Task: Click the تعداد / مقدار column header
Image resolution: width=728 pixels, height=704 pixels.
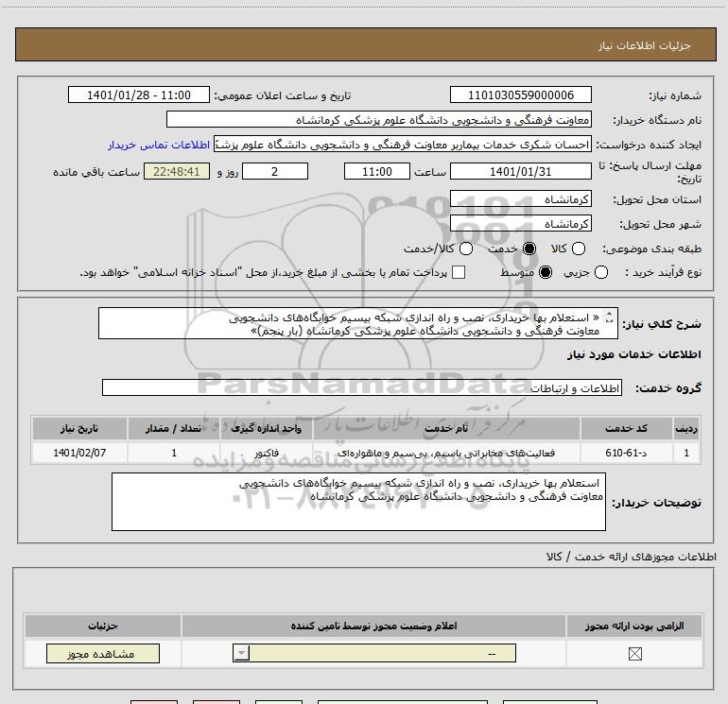Action: (x=174, y=428)
